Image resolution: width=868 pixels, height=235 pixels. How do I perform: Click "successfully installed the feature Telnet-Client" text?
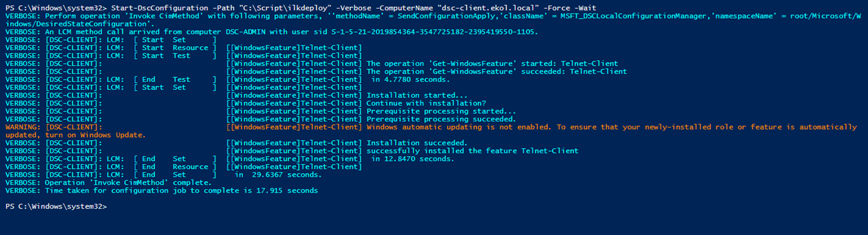(x=472, y=150)
